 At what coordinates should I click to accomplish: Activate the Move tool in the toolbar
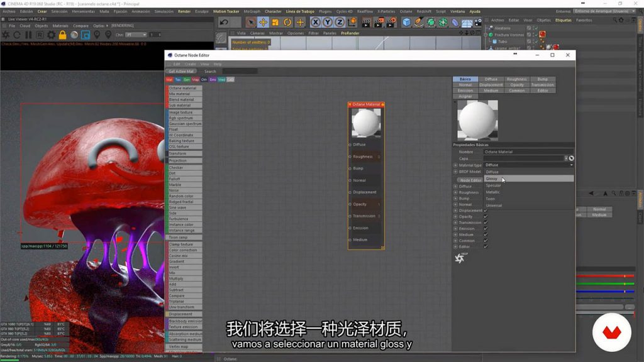[x=263, y=22]
